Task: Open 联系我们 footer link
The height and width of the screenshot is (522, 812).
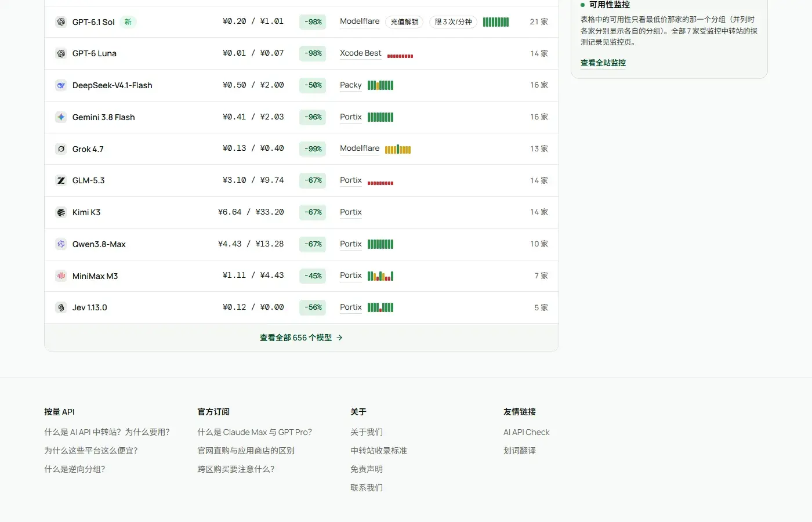Action: click(367, 488)
